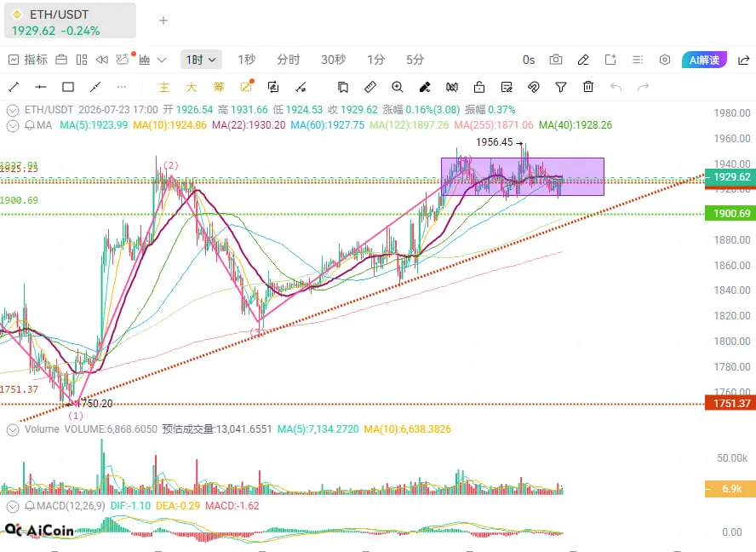Toggle the MA indicator alert bell
This screenshot has height=552, width=756.
[x=30, y=125]
